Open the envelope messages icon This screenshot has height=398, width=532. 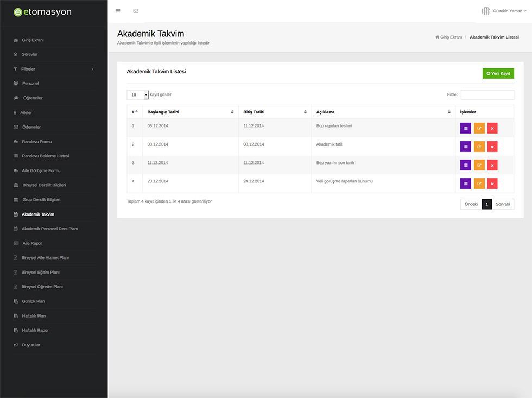[x=136, y=11]
